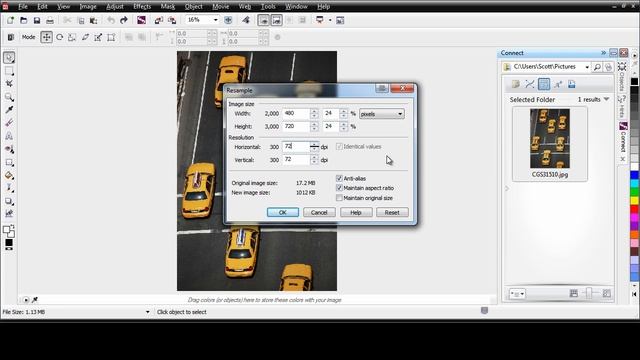Click the Save disk icon
The width and height of the screenshot is (640, 360).
(37, 20)
